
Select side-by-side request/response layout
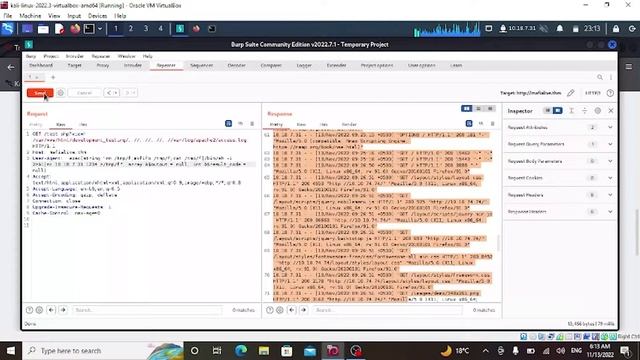[467, 109]
